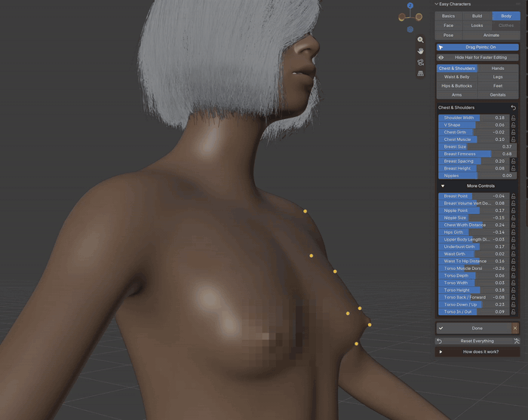Click lock icon for Torso Muscle Dorsi

click(513, 268)
